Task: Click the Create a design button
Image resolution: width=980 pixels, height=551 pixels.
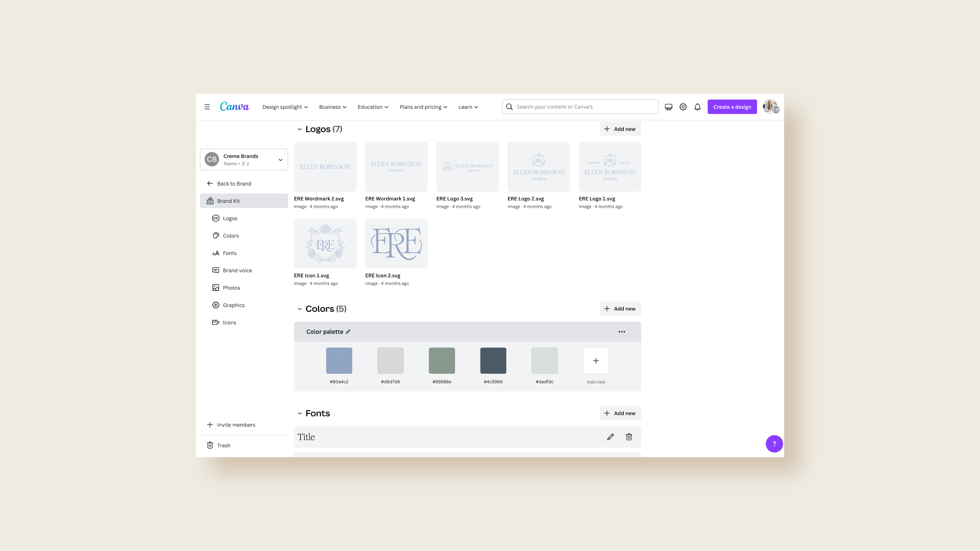Action: (x=732, y=106)
